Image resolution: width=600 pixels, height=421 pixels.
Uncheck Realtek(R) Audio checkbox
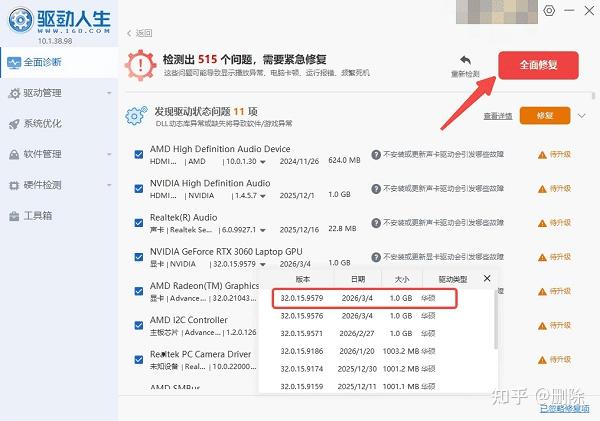coord(139,223)
